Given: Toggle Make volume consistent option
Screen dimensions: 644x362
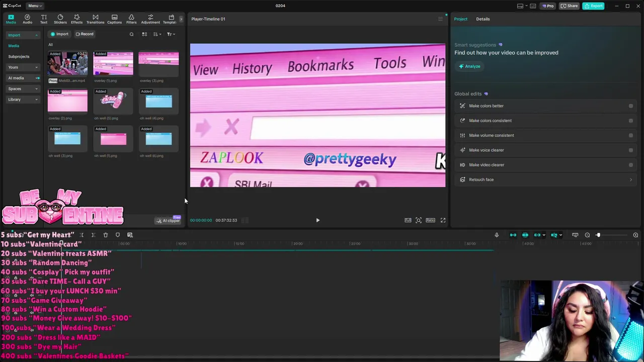Looking at the screenshot, I should pyautogui.click(x=631, y=135).
